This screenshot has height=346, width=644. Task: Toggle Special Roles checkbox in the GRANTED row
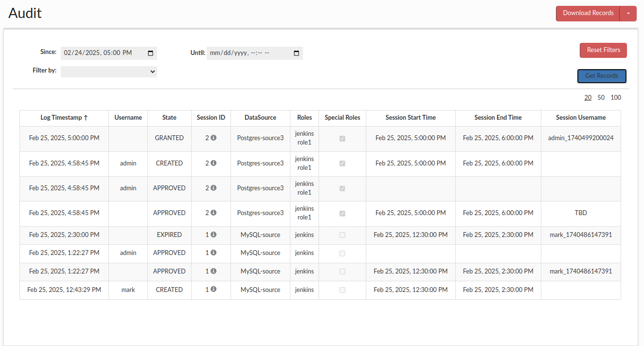pos(342,138)
